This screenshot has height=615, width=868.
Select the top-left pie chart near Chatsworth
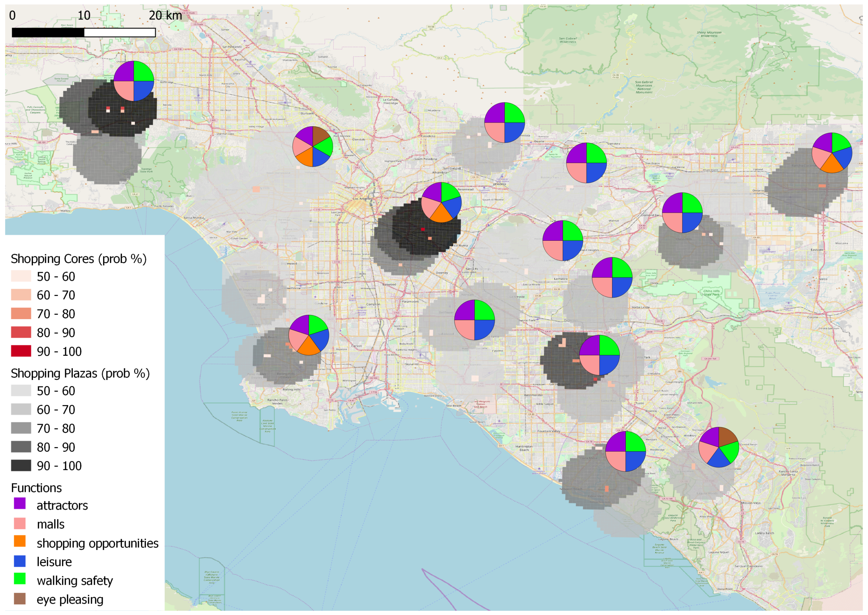click(x=134, y=81)
